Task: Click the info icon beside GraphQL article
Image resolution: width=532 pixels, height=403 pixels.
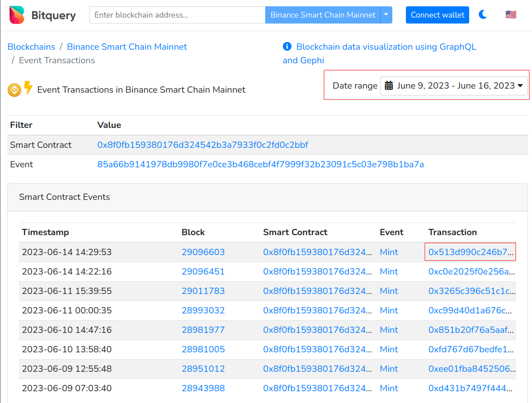Action: click(287, 47)
